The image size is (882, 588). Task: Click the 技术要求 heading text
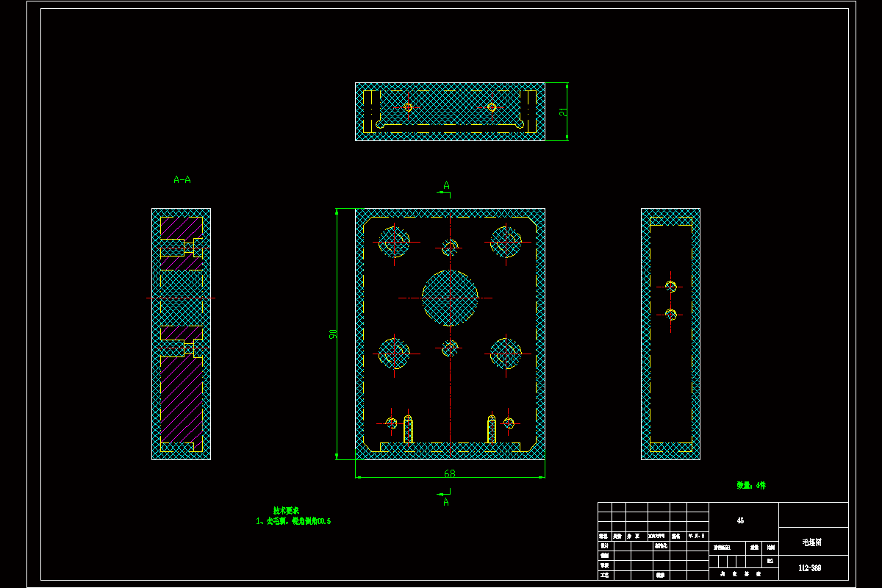coord(286,510)
